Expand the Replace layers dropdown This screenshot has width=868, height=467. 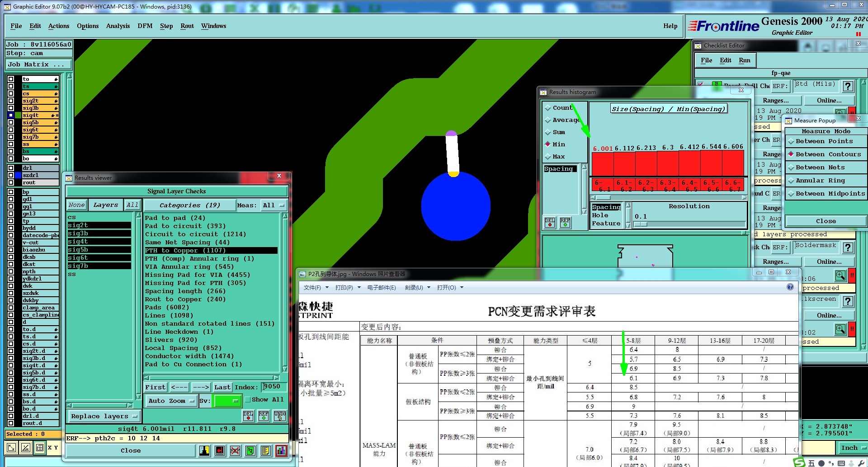click(x=104, y=416)
